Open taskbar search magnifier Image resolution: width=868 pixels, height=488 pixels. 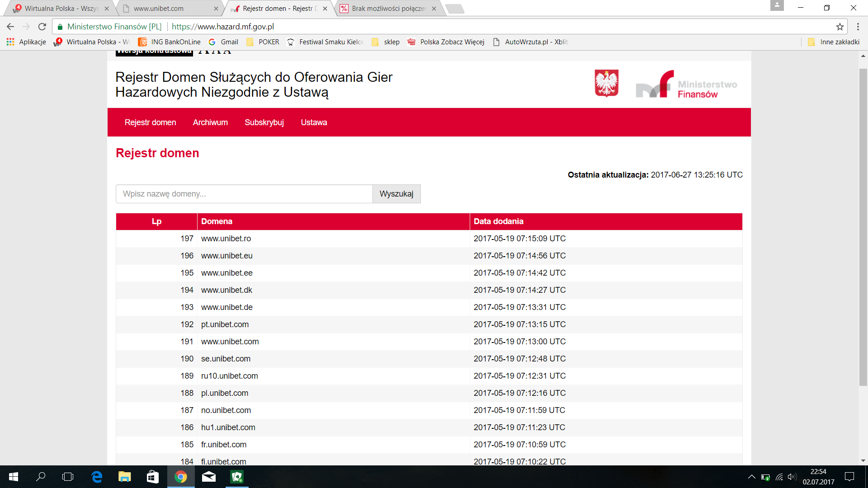(x=41, y=477)
